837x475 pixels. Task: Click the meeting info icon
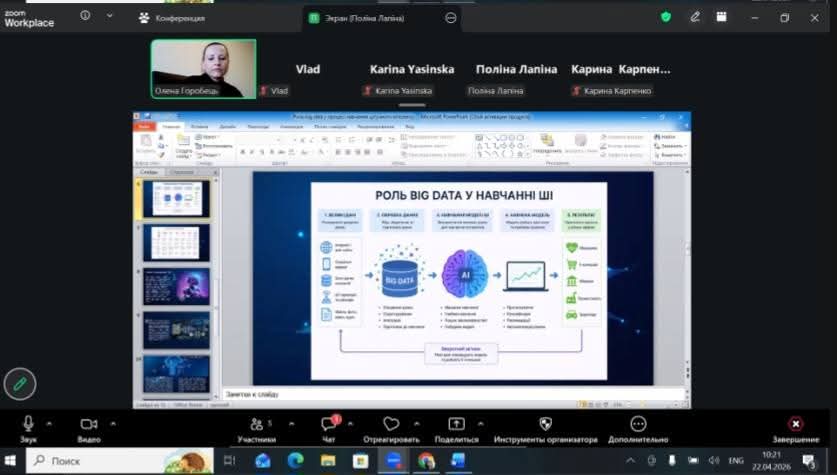tap(84, 17)
